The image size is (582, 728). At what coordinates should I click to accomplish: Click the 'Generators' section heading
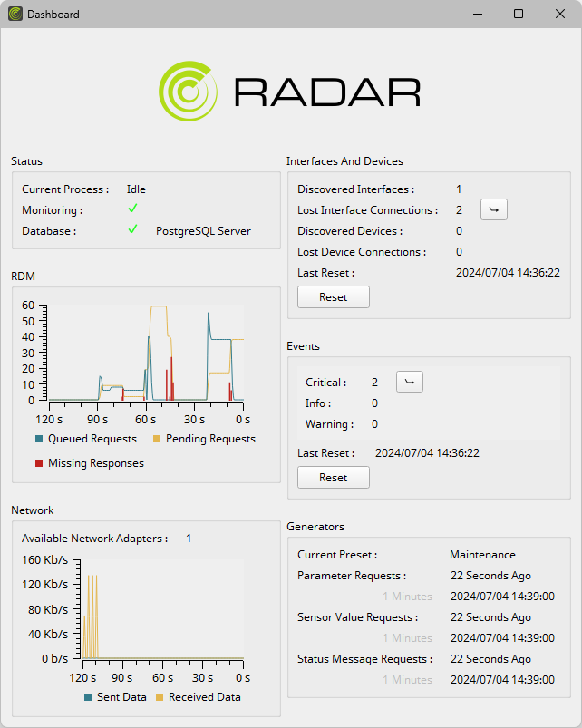315,527
